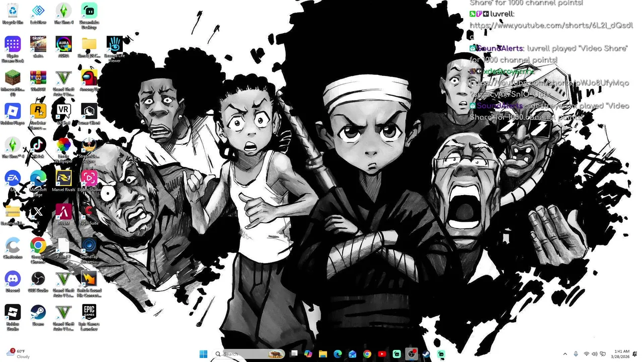Open the volume speaker tray icon

[x=595, y=354]
